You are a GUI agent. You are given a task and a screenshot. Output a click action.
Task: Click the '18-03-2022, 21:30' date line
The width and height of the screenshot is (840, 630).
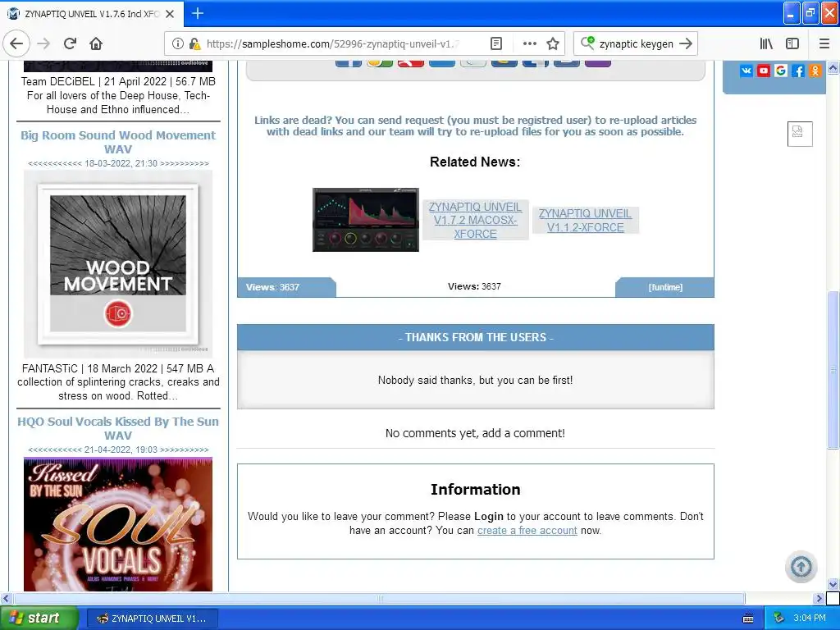click(x=118, y=163)
